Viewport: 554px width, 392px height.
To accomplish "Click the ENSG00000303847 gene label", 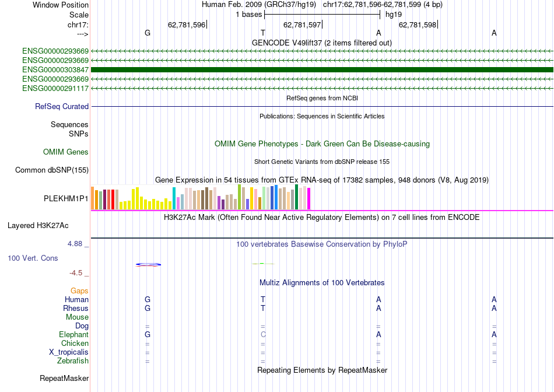I will click(55, 69).
